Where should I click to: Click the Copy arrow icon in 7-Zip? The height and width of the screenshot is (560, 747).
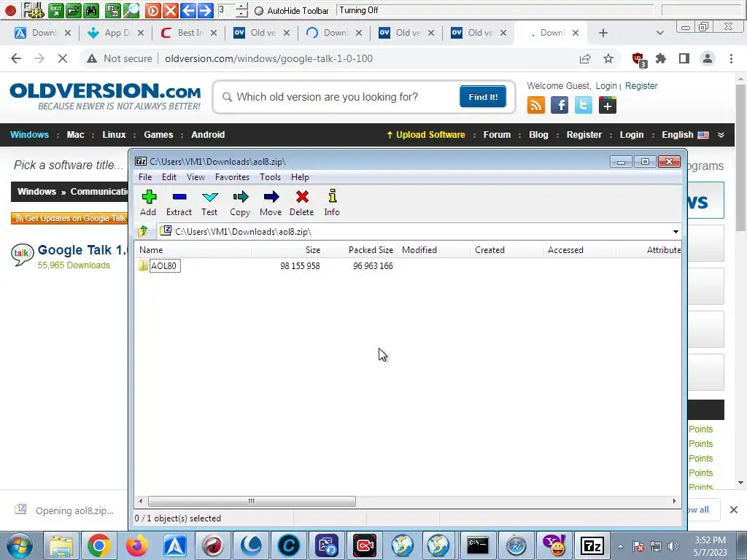click(241, 197)
